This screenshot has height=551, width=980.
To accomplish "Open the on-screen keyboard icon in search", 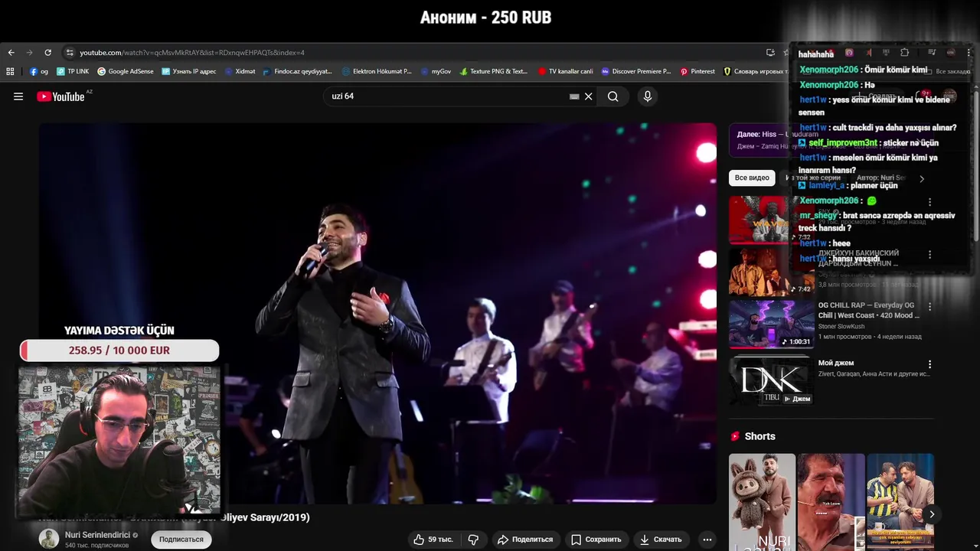I will [574, 96].
